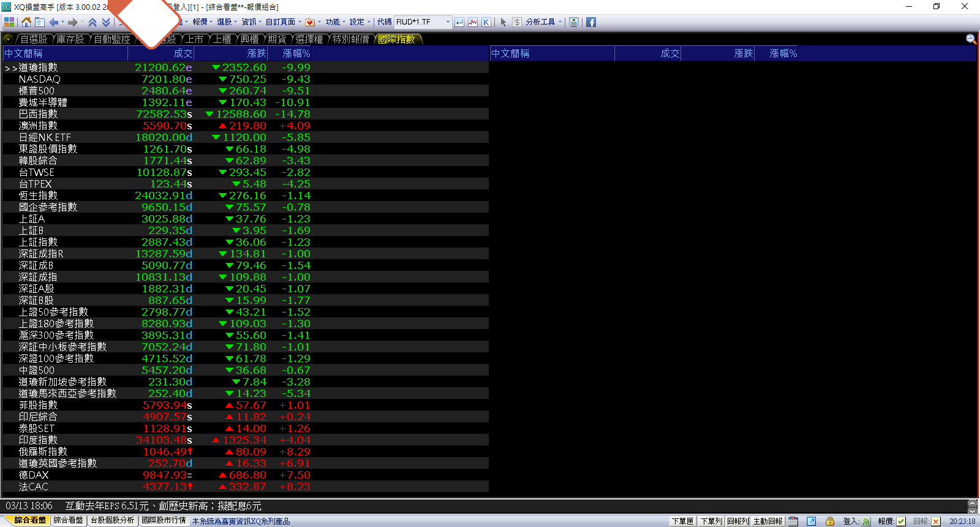Click the red trend chart icon
The height and width of the screenshot is (527, 980).
(x=473, y=22)
